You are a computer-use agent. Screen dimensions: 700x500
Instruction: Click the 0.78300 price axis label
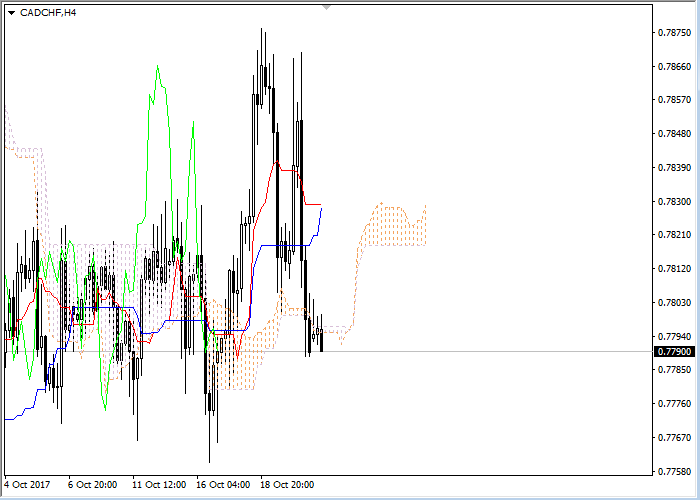coord(675,202)
